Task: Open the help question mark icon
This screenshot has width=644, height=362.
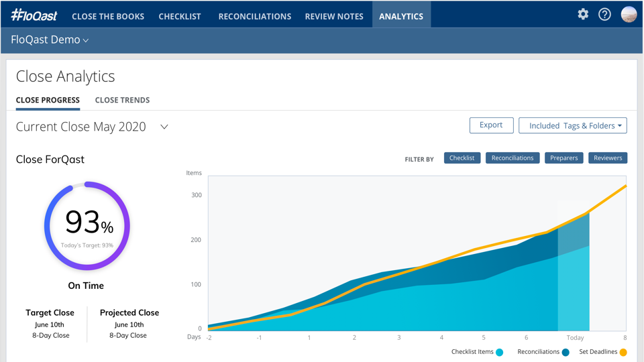Action: tap(604, 14)
